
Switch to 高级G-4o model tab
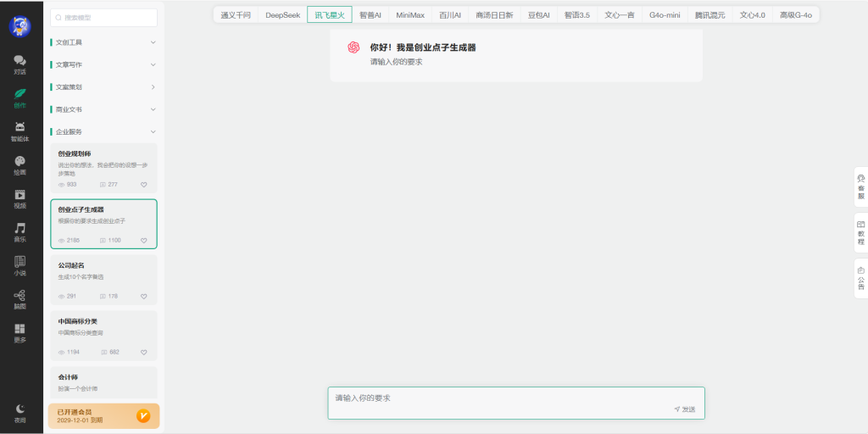click(x=796, y=15)
